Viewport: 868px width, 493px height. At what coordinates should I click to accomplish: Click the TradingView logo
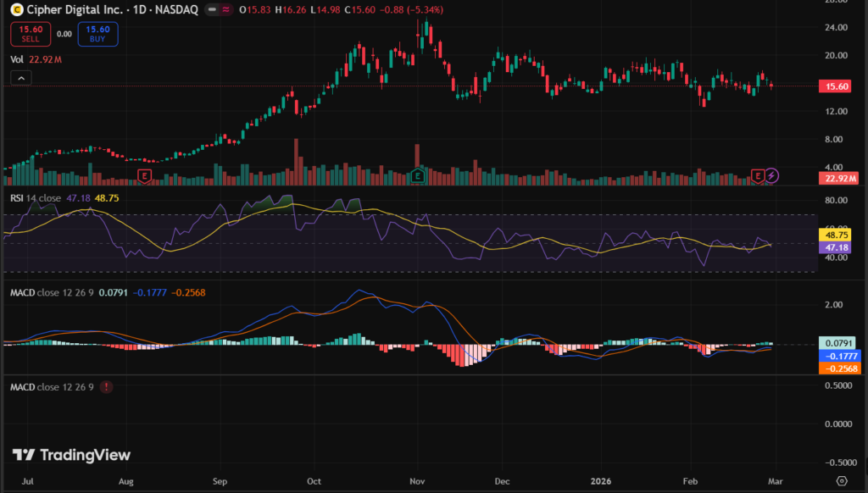pyautogui.click(x=55, y=456)
